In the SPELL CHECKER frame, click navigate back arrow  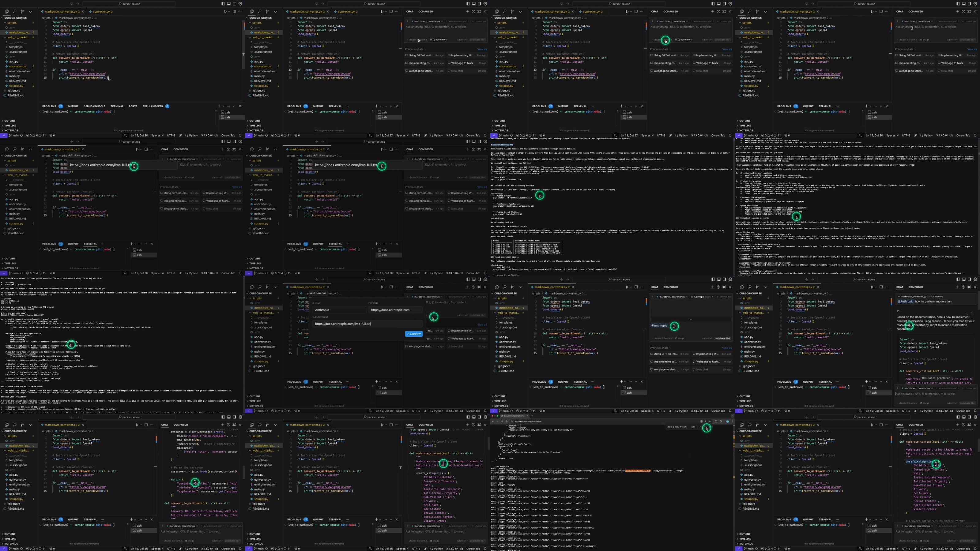tap(72, 4)
